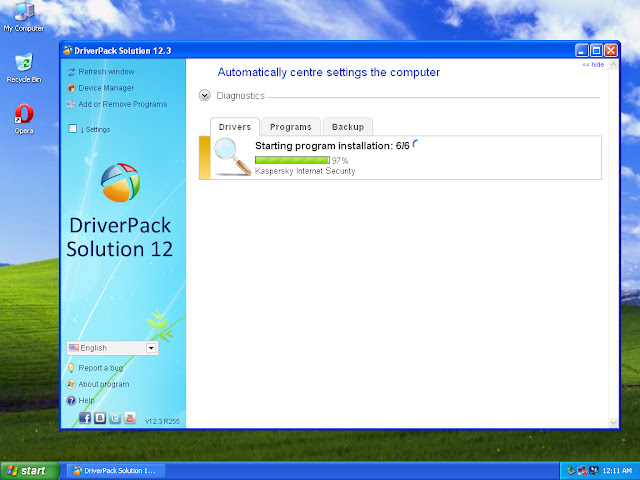640x480 pixels.
Task: Select DriverPack Solution taskbar button
Action: (x=116, y=471)
